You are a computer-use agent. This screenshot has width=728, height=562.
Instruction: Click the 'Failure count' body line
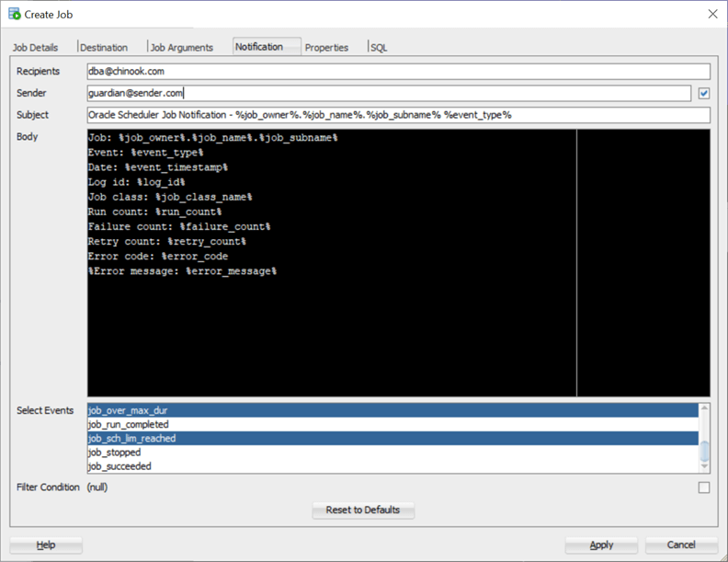[179, 226]
